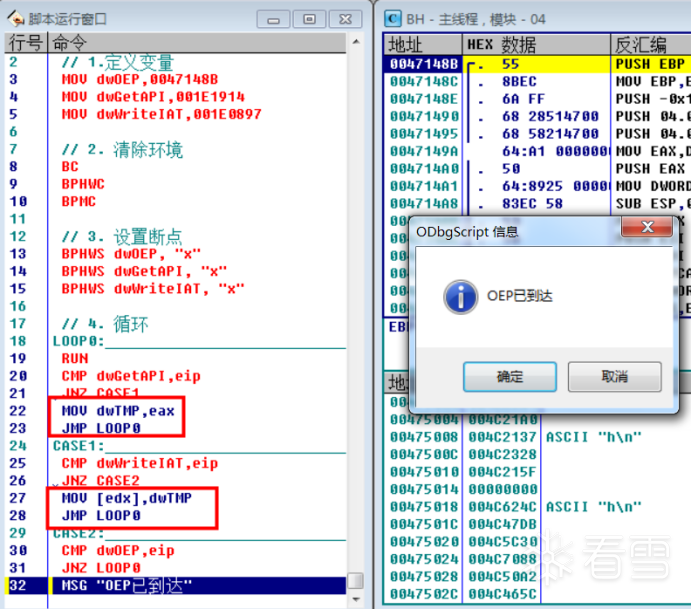This screenshot has width=692, height=610.
Task: Select dump address 00475014
Action: point(424,490)
